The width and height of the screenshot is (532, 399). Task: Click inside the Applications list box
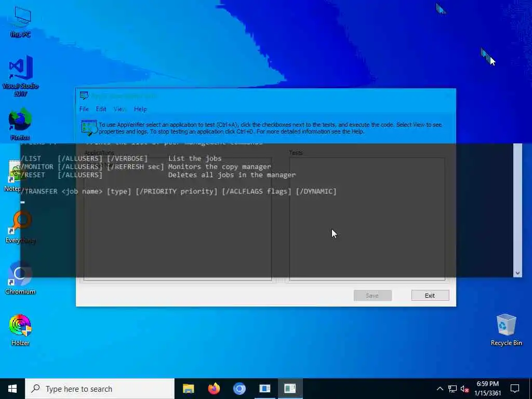(178, 219)
